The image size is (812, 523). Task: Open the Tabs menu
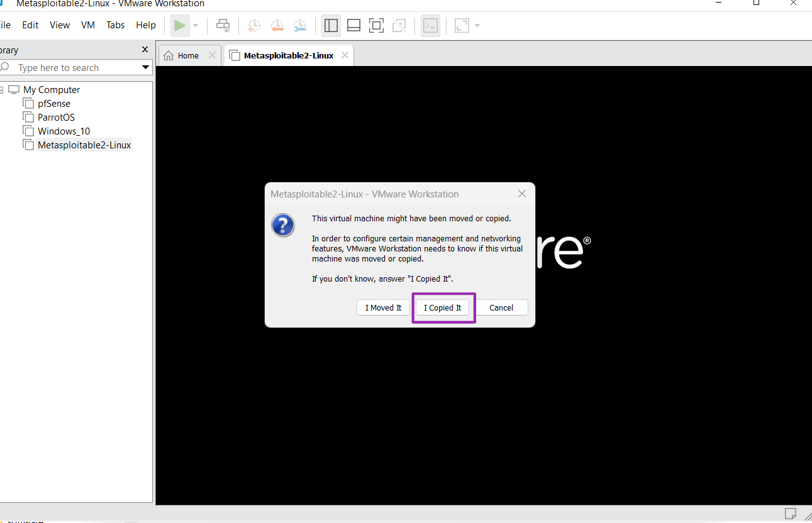(x=116, y=25)
